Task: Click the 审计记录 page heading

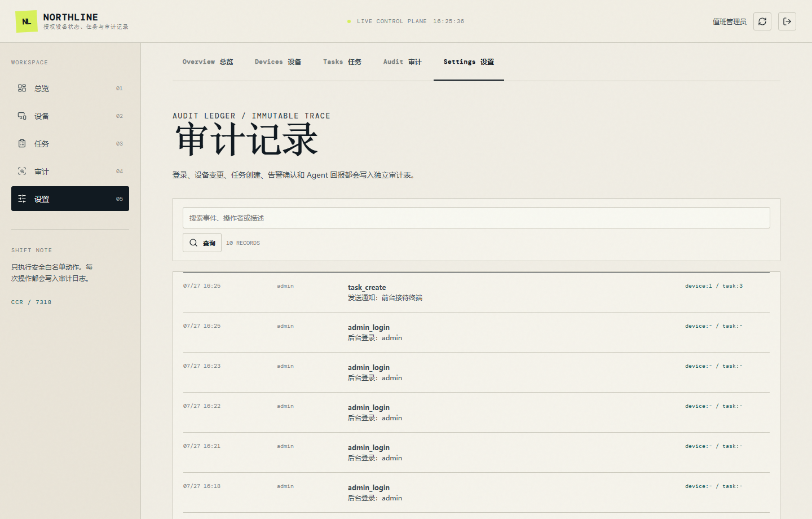Action: (x=246, y=140)
